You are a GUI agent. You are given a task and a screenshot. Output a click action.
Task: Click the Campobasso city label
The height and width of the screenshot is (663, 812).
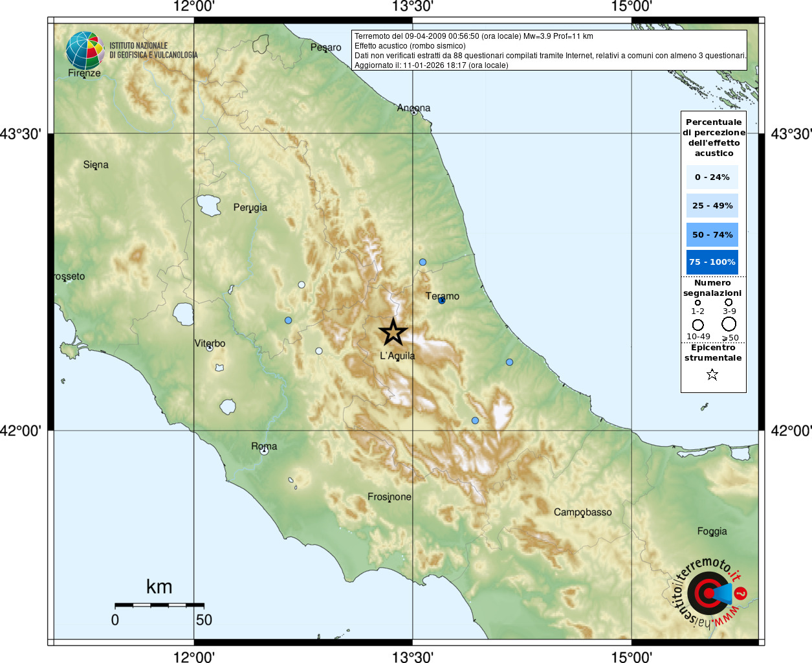point(582,512)
